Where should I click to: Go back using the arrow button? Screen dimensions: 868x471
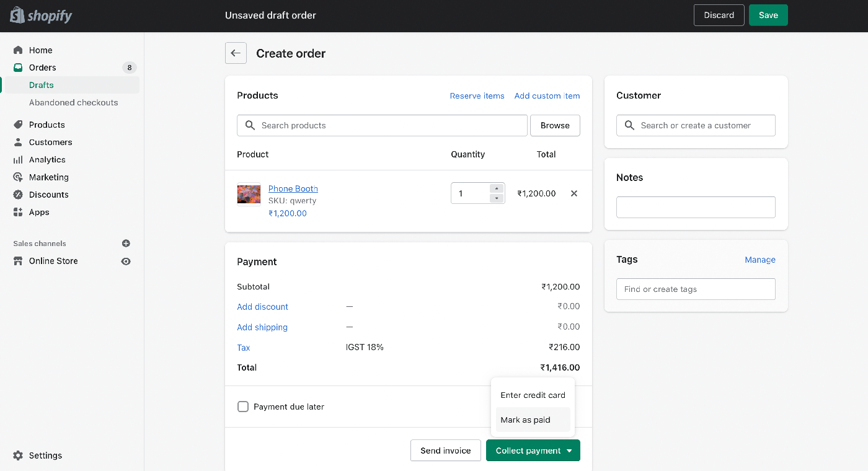pyautogui.click(x=236, y=53)
